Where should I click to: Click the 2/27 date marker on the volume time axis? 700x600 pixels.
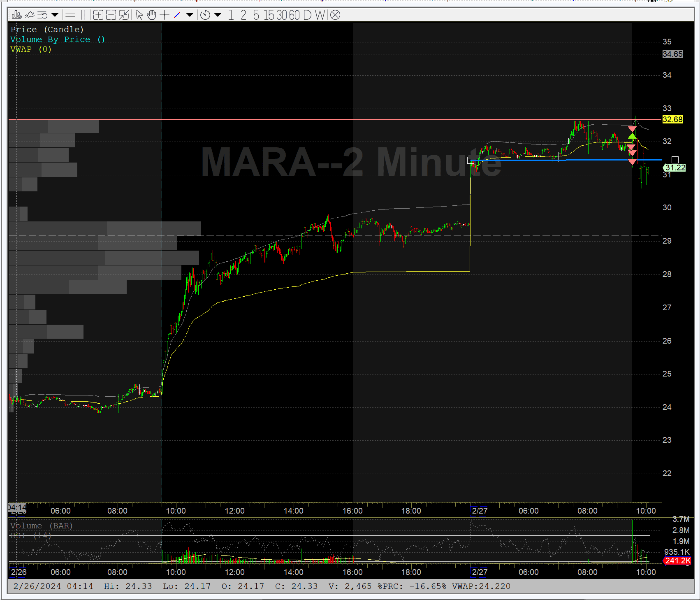pyautogui.click(x=480, y=572)
